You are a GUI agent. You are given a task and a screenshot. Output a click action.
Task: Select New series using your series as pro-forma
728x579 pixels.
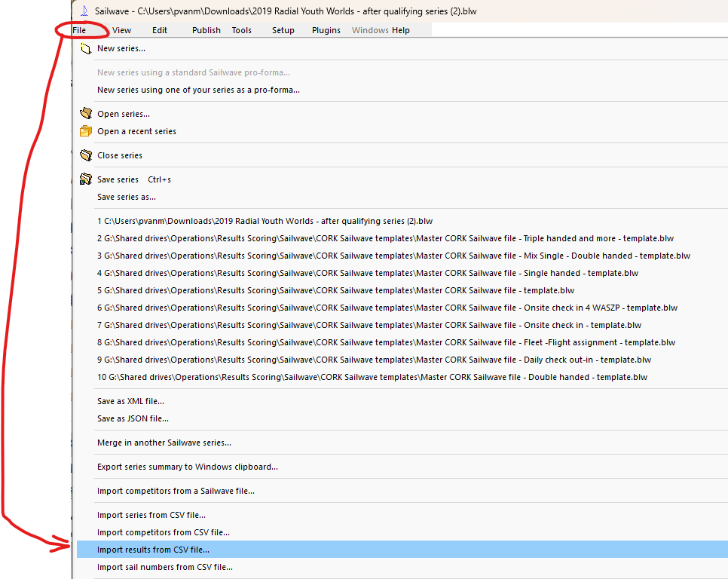(x=199, y=90)
